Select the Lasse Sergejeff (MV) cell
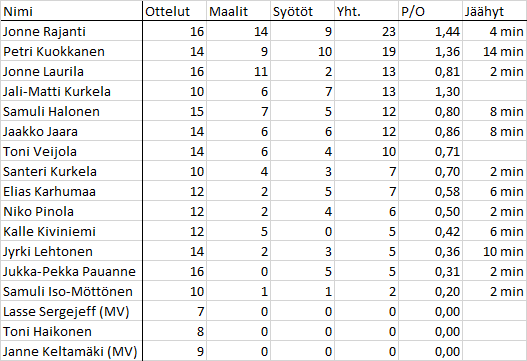The height and width of the screenshot is (361, 527). tap(71, 311)
